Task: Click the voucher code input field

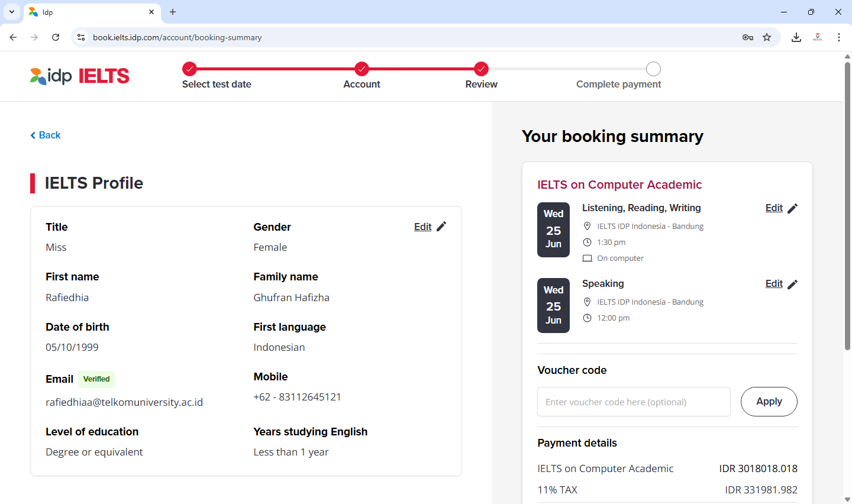Action: pyautogui.click(x=634, y=402)
